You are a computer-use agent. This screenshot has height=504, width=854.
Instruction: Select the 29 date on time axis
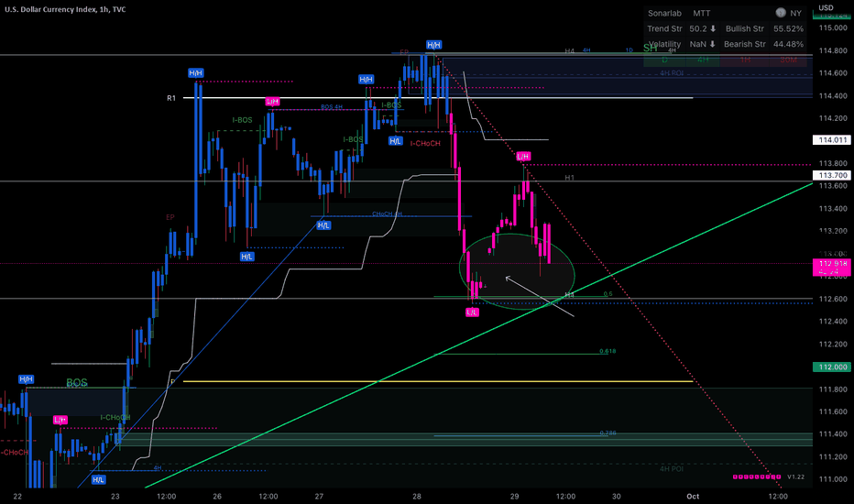point(514,497)
